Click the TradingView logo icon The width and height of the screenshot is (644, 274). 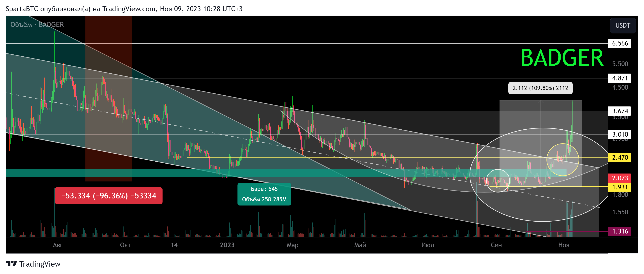[12, 264]
